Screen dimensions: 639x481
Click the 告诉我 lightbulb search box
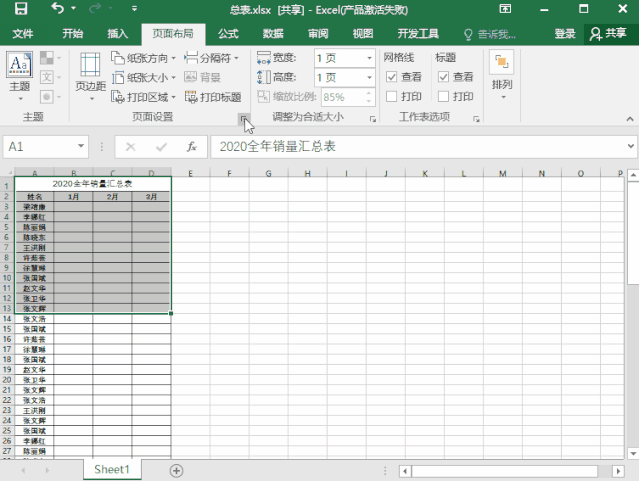[490, 34]
